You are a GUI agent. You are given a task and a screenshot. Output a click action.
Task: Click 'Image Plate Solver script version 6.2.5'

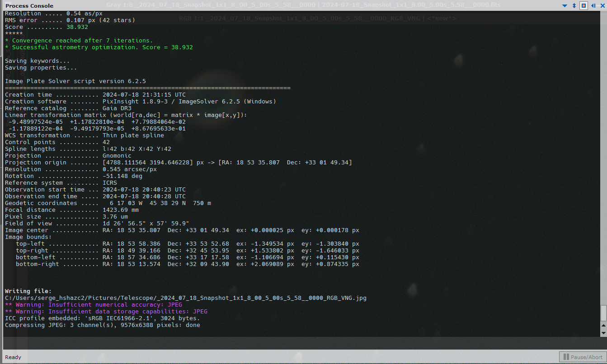pos(75,81)
